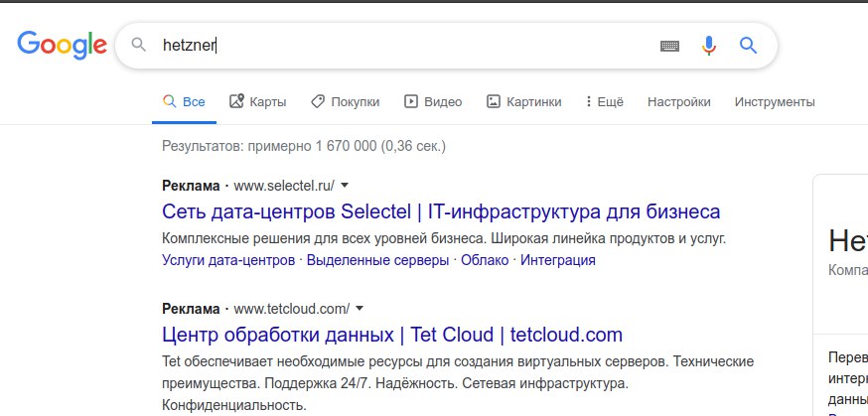
Task: Click the www.tetcloud.com/ ad URL text
Action: [291, 309]
